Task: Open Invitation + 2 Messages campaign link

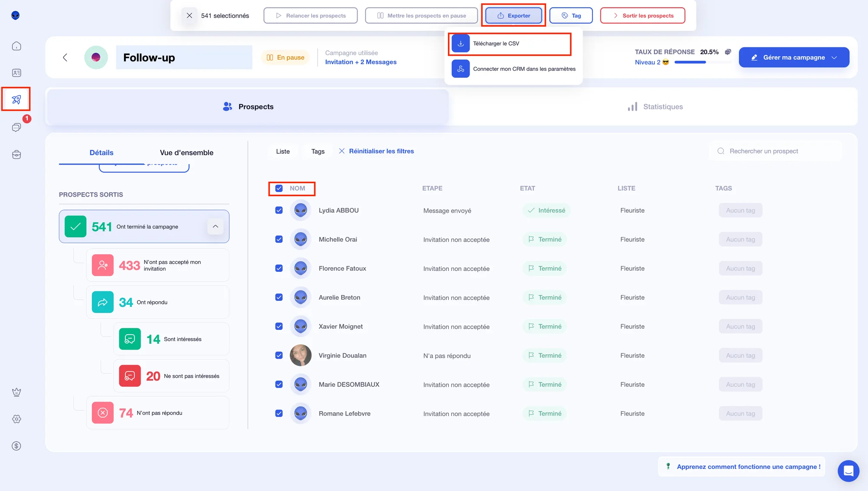Action: point(361,62)
